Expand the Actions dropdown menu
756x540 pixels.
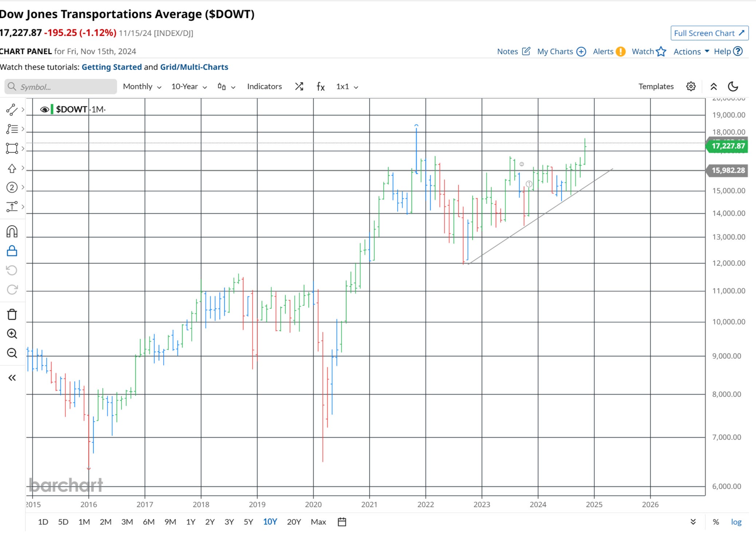click(691, 52)
